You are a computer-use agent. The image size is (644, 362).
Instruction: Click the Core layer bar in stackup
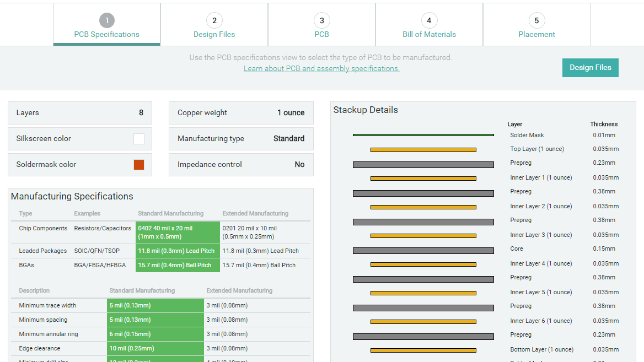pyautogui.click(x=423, y=251)
